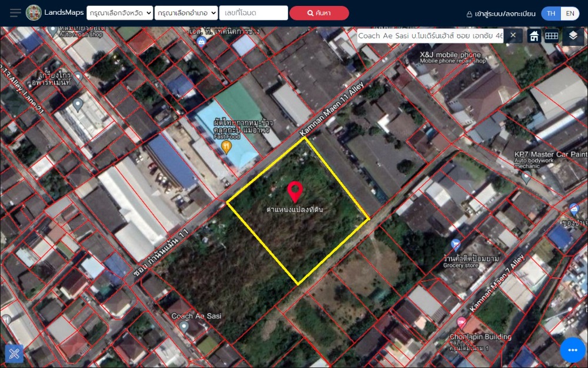Click the 'Kamnan Maen 11 Alley' street label
The width and height of the screenshot is (588, 368).
coord(332,109)
